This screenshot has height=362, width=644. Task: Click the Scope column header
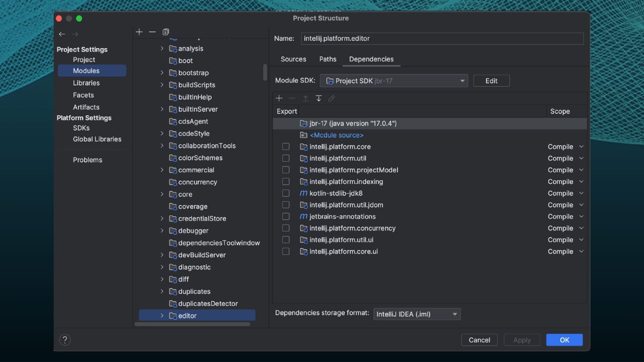click(x=560, y=112)
